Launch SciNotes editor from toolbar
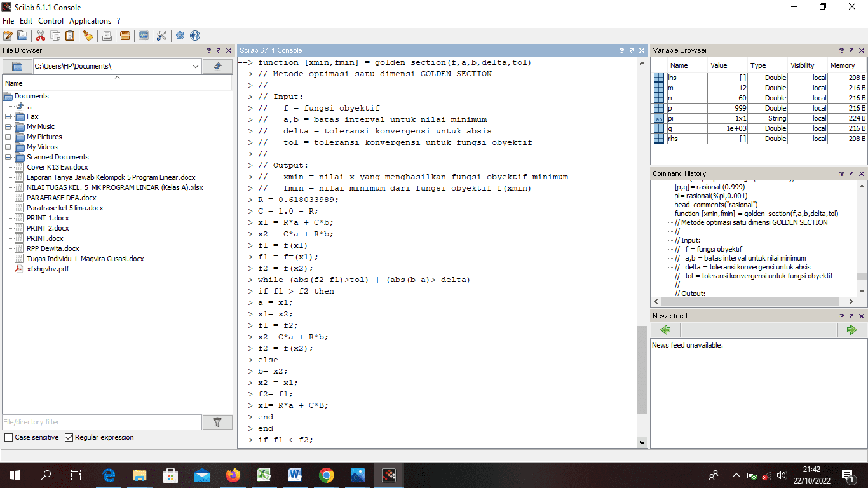 (8, 36)
